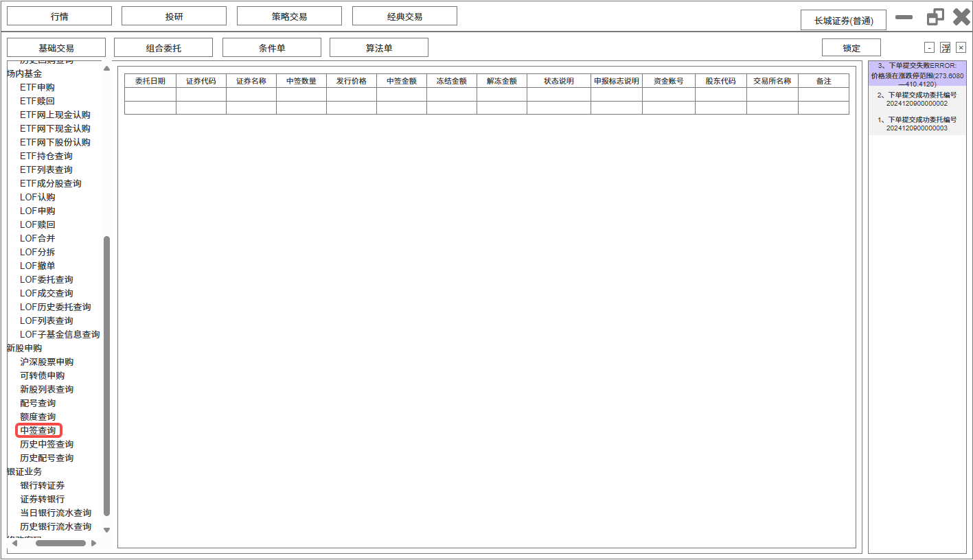Click the horizontal scroll right arrow
The width and height of the screenshot is (973, 560).
coord(93,543)
